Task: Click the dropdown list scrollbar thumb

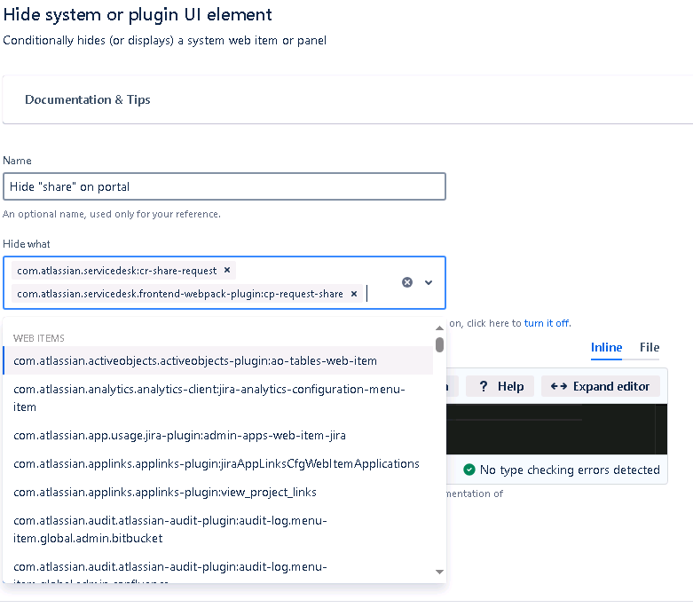Action: coord(439,344)
